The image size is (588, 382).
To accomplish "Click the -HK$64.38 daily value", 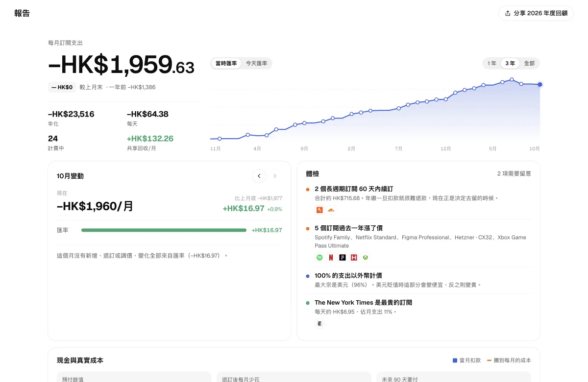I will pyautogui.click(x=147, y=114).
